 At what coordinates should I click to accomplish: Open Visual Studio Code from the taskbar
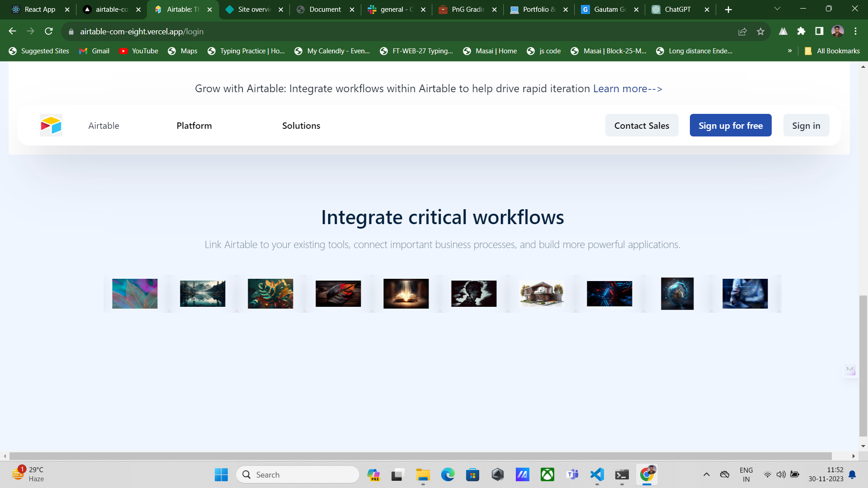point(597,474)
